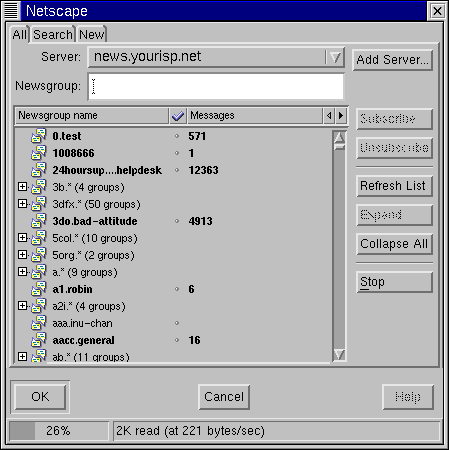Click the newsgroup icon for a1.robin
Image resolution: width=449 pixels, height=450 pixels.
39,289
